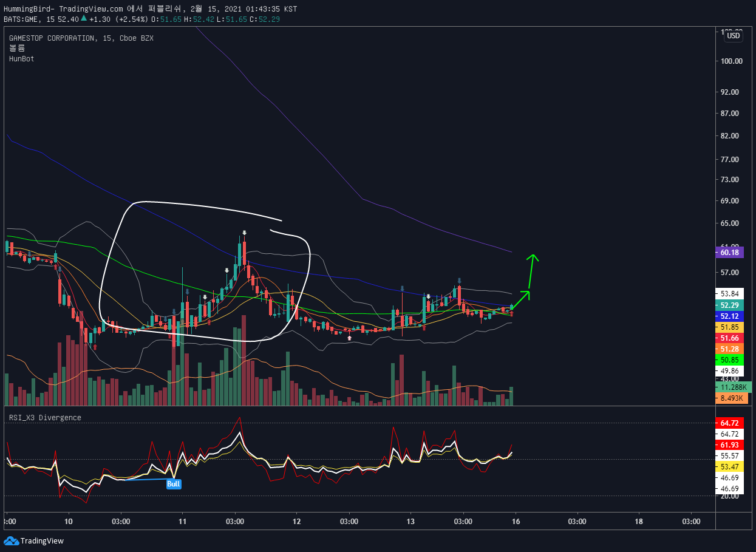
Task: Click the red 64.72 RSI tag
Action: [730, 423]
